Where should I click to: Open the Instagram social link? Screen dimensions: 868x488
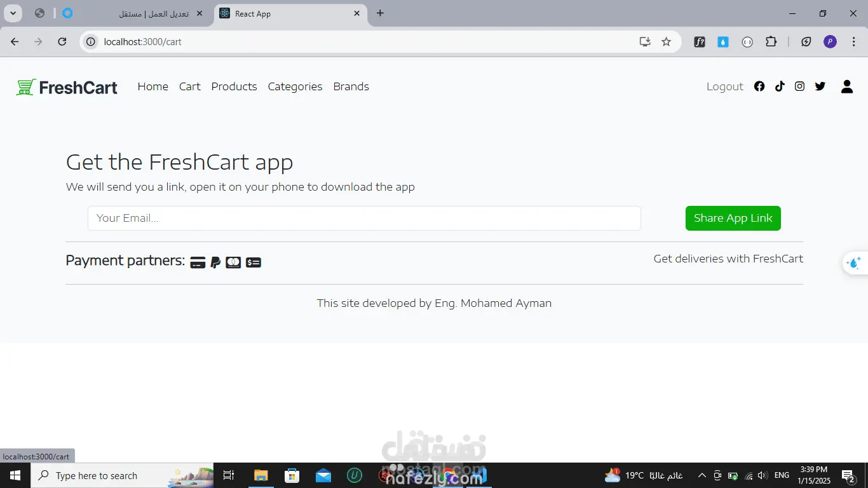point(800,86)
